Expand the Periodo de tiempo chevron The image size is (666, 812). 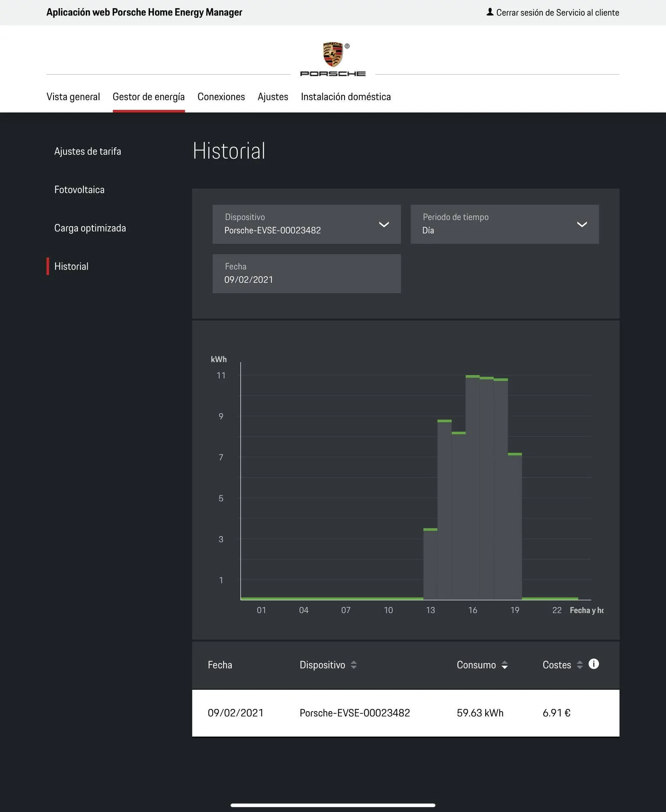[x=582, y=224]
